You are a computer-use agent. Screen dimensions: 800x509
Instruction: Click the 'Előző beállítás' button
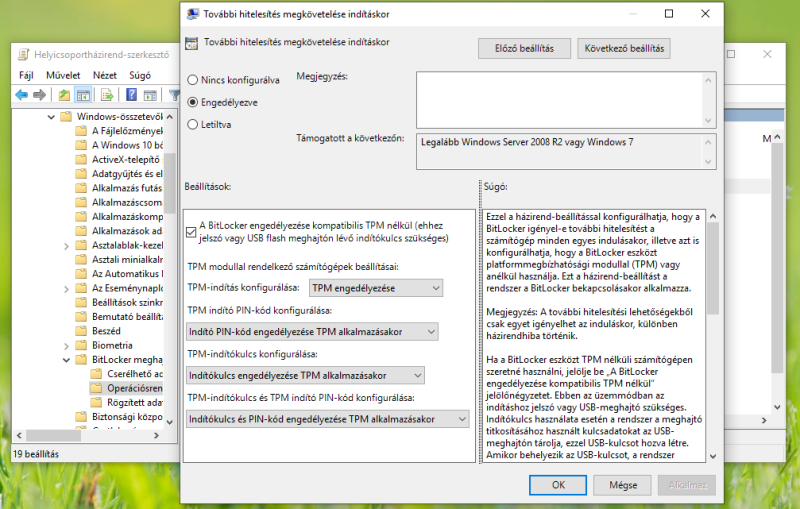pyautogui.click(x=524, y=48)
